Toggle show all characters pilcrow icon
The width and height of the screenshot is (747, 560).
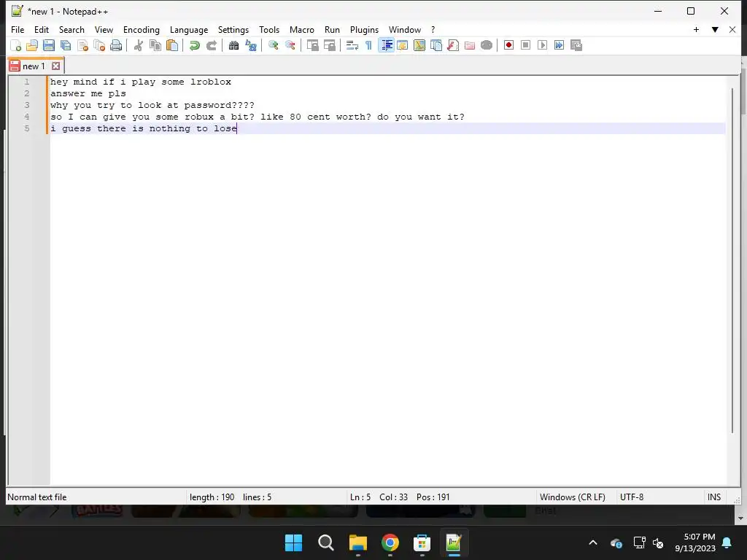pyautogui.click(x=368, y=46)
